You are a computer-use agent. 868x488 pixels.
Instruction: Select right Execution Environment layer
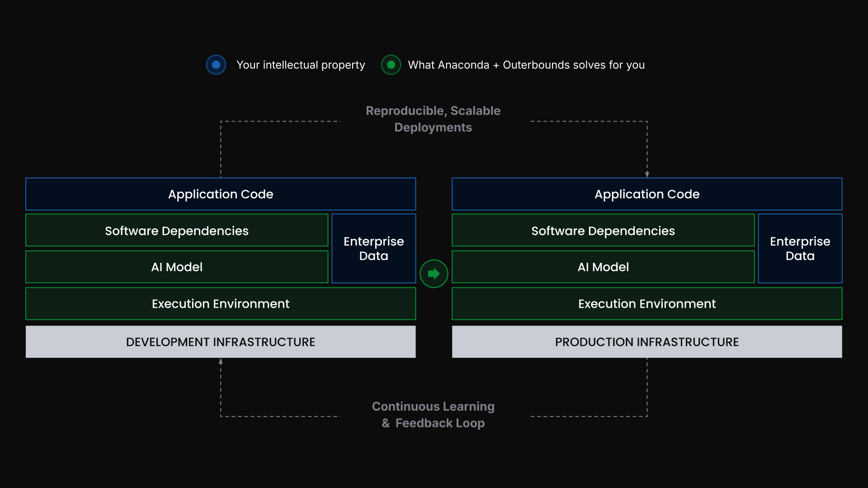click(647, 304)
